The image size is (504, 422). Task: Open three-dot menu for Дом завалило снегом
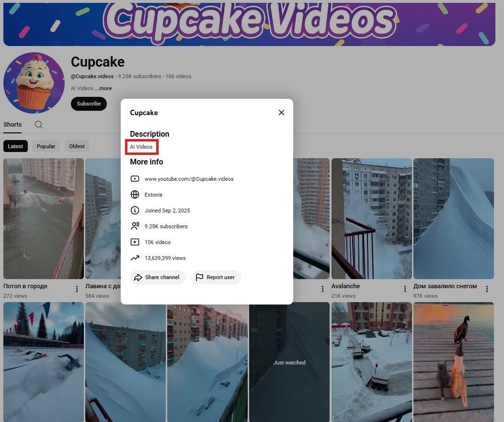487,289
